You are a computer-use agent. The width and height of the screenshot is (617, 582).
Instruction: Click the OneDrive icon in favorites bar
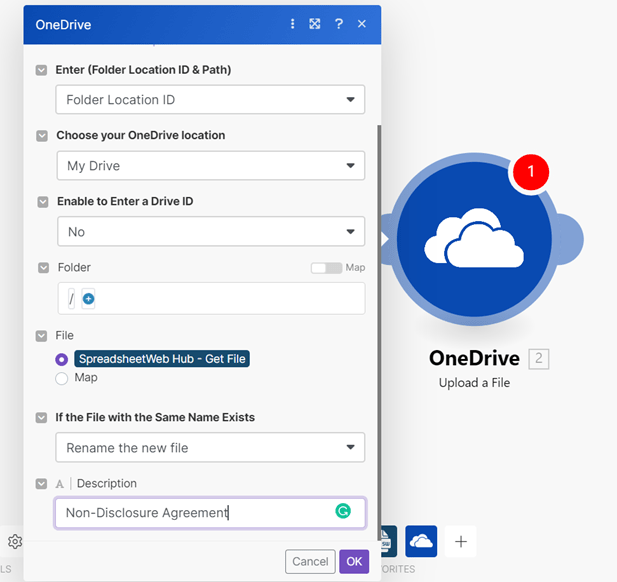421,541
